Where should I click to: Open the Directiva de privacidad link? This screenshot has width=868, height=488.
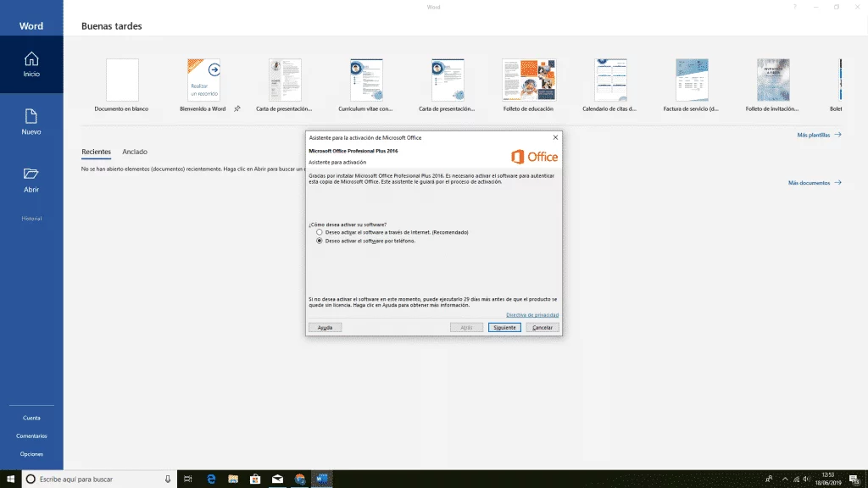point(532,313)
